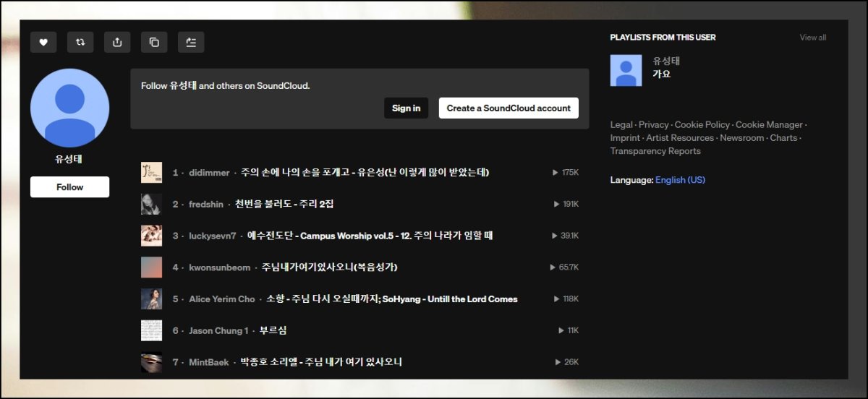Click Create a SoundCloud account
The image size is (868, 399).
tap(509, 108)
